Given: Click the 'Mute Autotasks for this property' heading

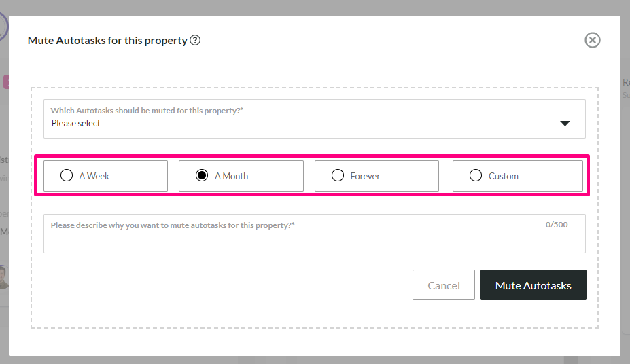Looking at the screenshot, I should [x=107, y=41].
